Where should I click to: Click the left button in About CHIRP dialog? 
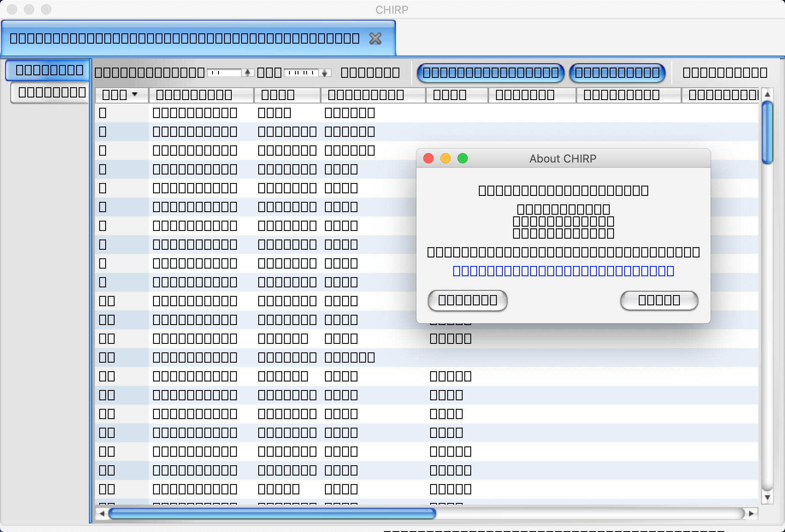[468, 300]
